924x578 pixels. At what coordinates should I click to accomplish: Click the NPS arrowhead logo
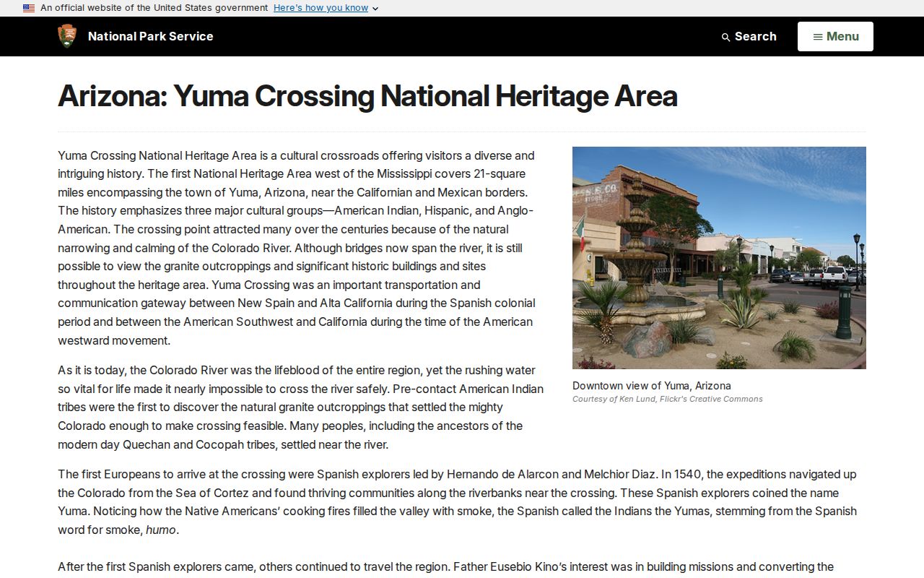click(x=67, y=36)
